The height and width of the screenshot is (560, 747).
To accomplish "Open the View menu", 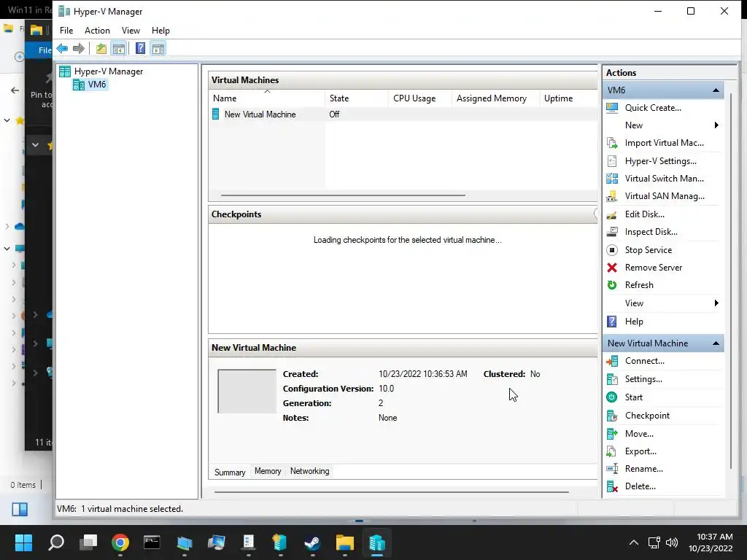I will pos(131,31).
